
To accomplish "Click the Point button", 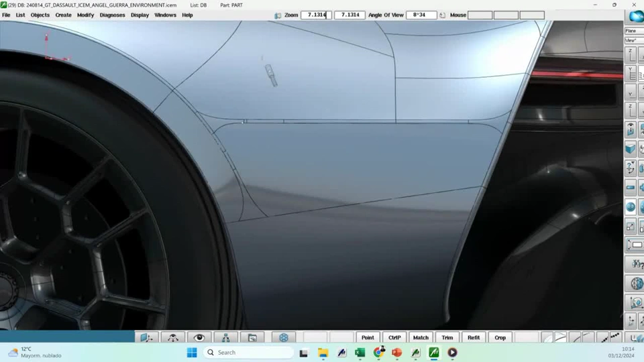I will point(368,337).
